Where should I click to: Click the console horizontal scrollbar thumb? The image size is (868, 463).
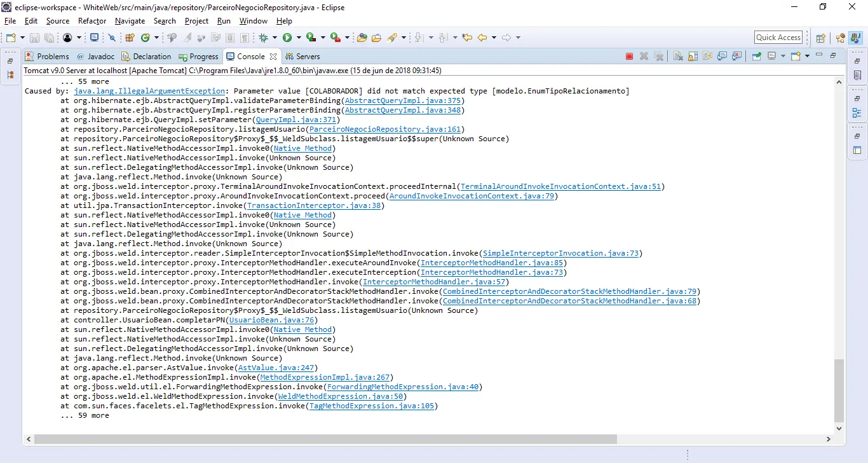click(x=325, y=439)
